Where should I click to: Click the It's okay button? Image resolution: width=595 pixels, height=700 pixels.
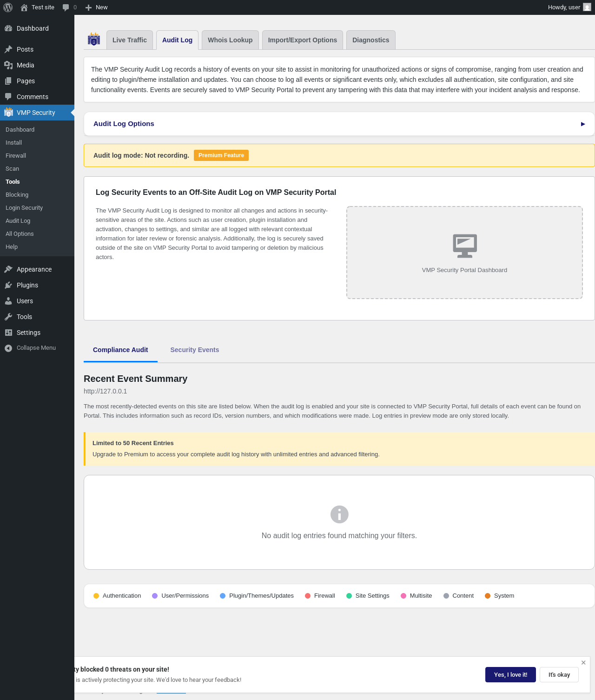click(559, 674)
